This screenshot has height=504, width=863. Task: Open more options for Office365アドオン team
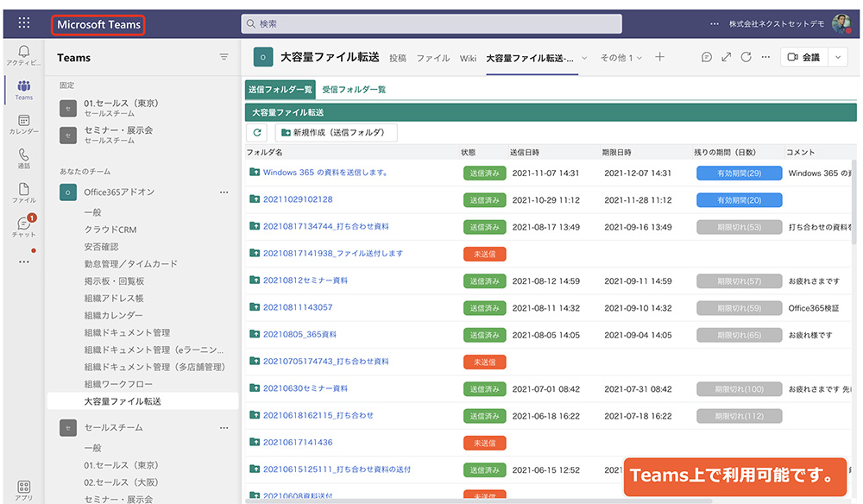[224, 192]
